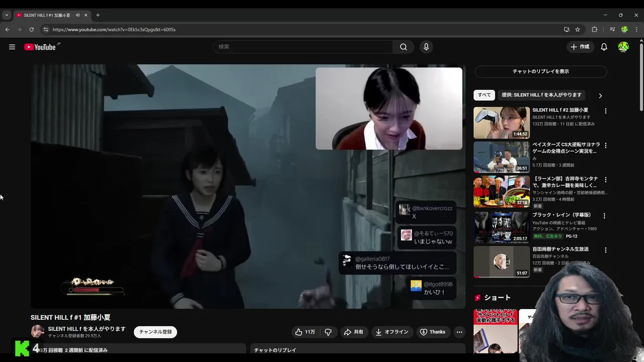The width and height of the screenshot is (644, 362).
Task: Click the 作成 create button
Action: click(x=580, y=47)
